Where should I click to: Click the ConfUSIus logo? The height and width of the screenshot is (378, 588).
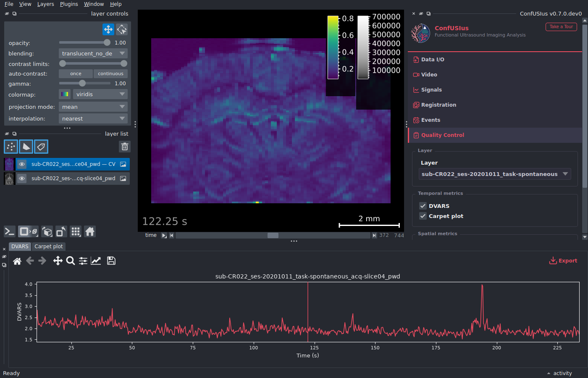[420, 33]
